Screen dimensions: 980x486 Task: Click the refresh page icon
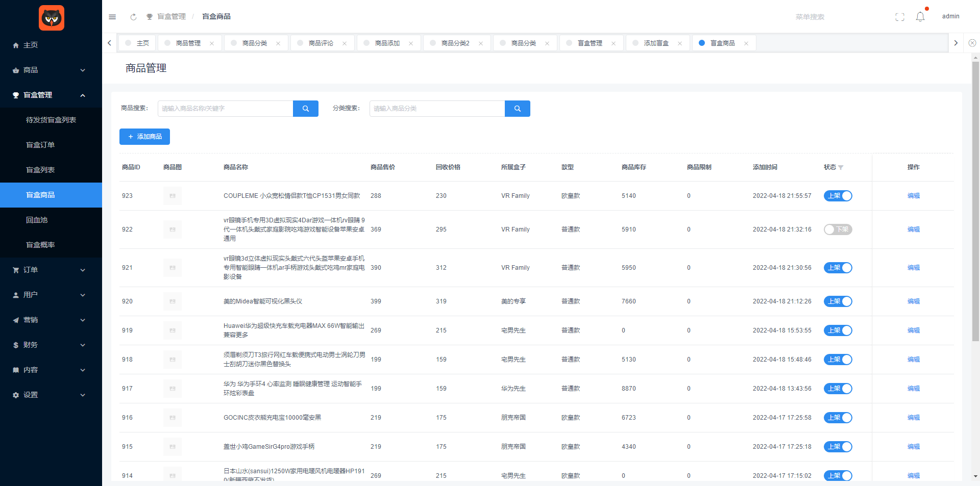point(133,17)
